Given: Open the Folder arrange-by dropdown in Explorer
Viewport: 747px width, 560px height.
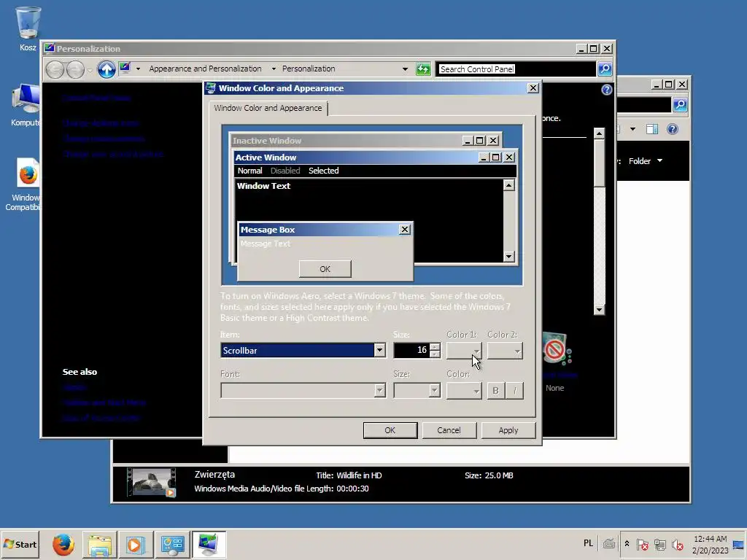Looking at the screenshot, I should 646,161.
